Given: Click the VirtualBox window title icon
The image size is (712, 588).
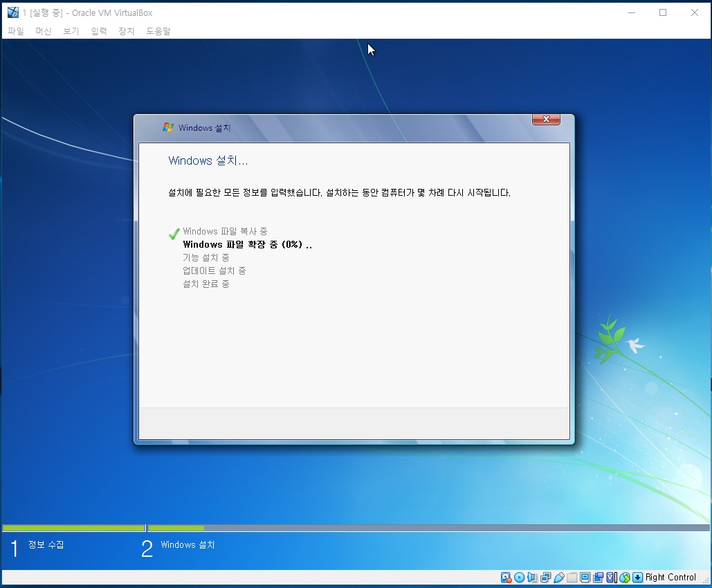Looking at the screenshot, I should pyautogui.click(x=13, y=12).
